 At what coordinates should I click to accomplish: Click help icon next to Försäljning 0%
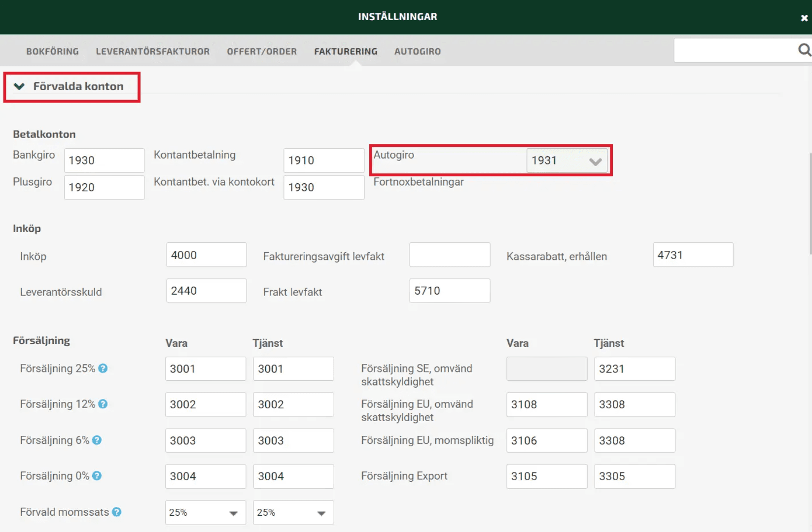point(97,476)
